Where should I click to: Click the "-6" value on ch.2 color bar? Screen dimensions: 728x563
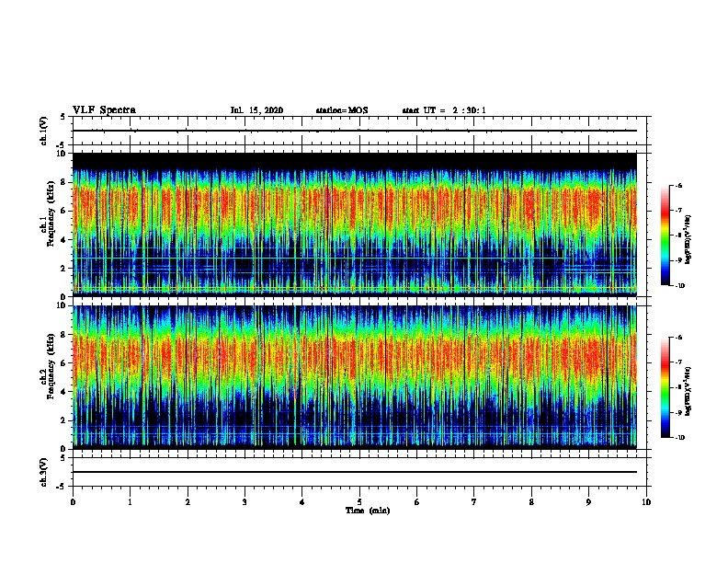(x=678, y=338)
